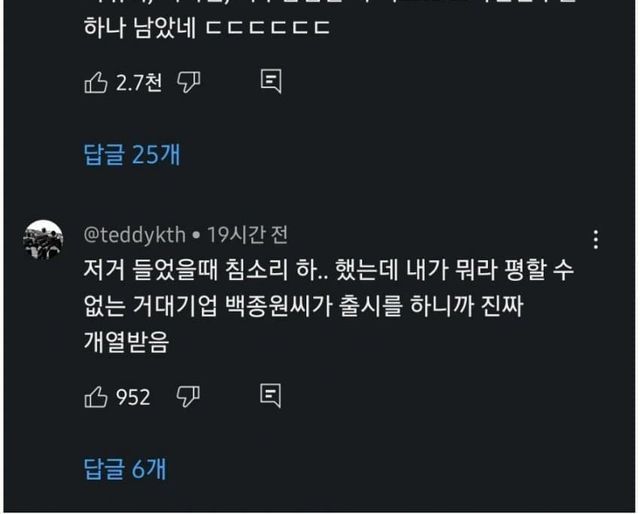This screenshot has width=640, height=514.
Task: Select the ㄷㄷㄷㄷㄷㄷ characters in top comment
Action: point(268,28)
